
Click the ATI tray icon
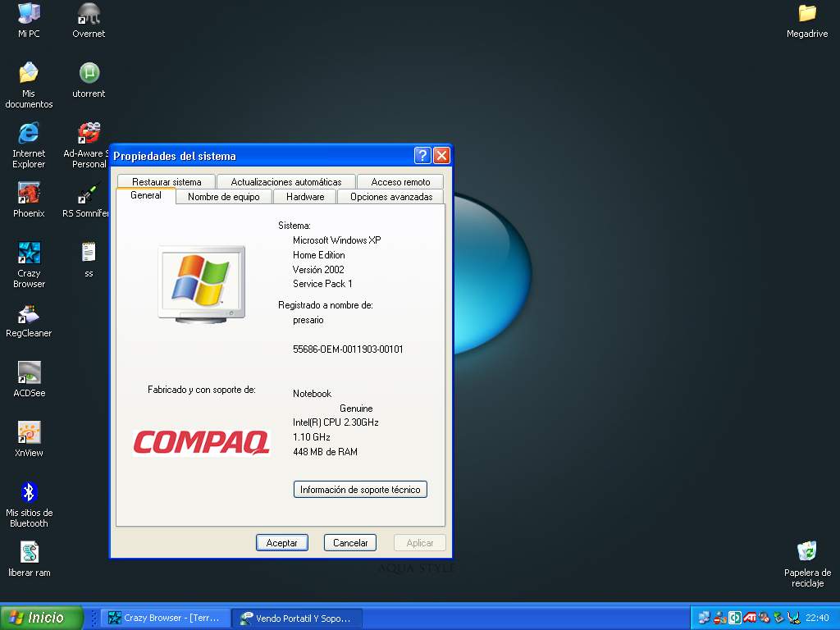tap(750, 618)
